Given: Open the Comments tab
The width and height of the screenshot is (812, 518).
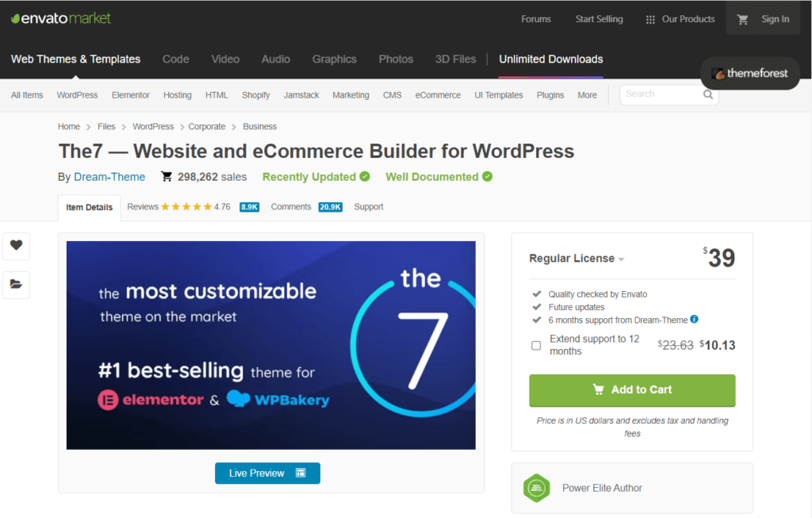Looking at the screenshot, I should (291, 207).
